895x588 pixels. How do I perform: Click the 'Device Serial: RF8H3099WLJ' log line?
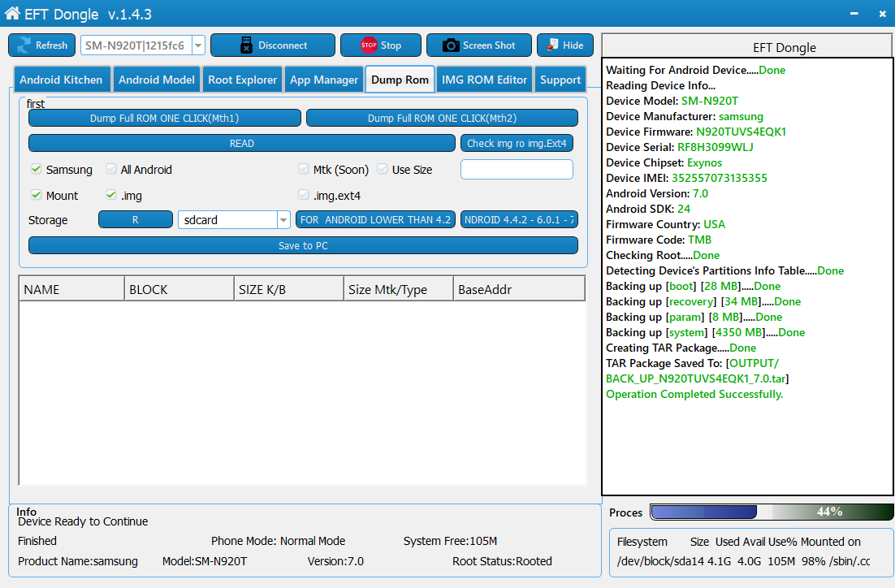click(x=679, y=147)
